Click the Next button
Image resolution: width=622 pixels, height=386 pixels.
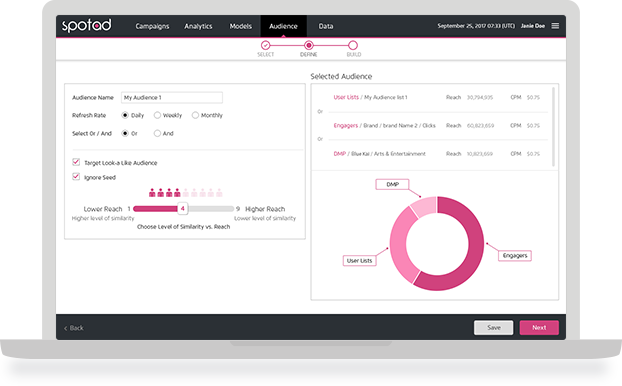pos(539,328)
